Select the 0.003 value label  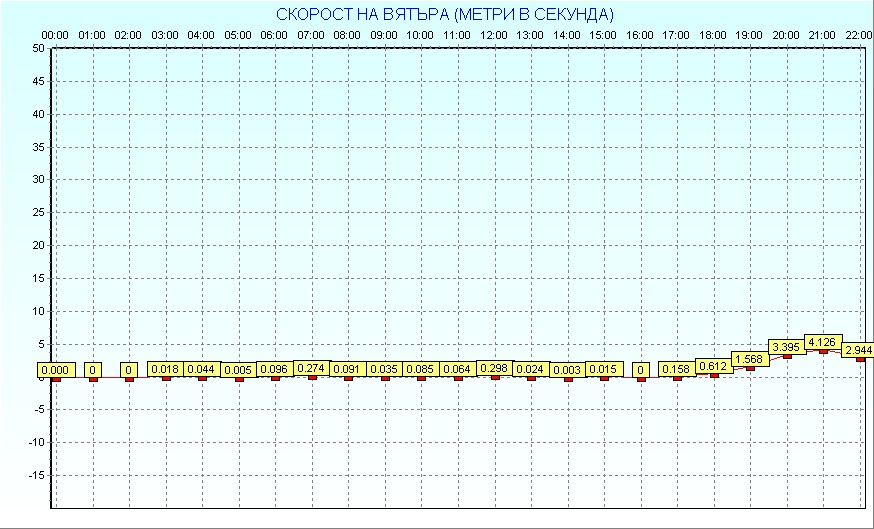point(567,370)
